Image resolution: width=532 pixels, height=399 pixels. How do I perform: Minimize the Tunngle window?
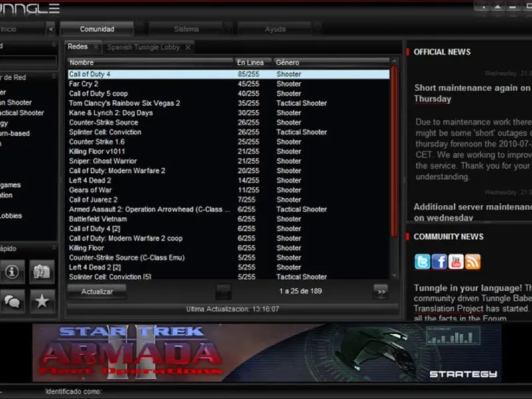pos(513,7)
